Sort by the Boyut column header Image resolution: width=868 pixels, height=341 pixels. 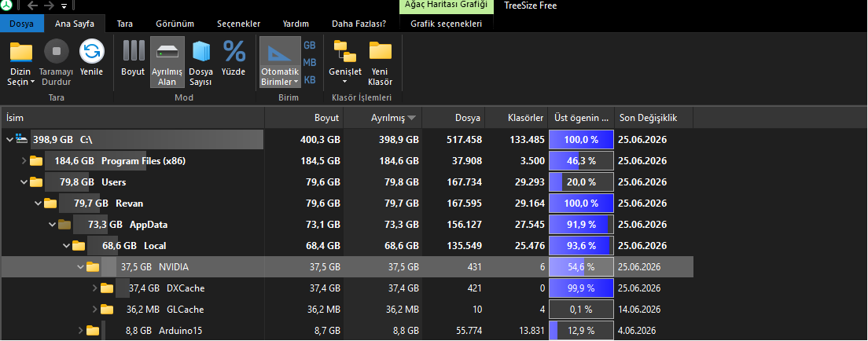tap(304, 118)
